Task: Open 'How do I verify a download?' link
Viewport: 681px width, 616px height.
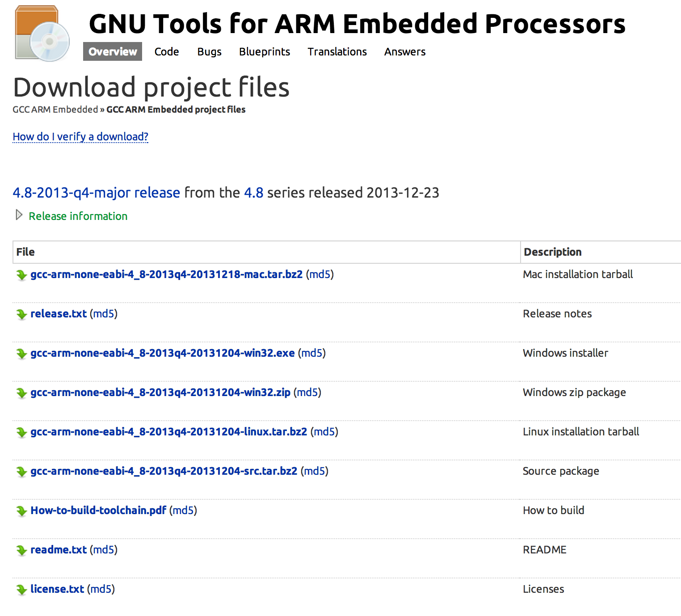Action: tap(80, 137)
